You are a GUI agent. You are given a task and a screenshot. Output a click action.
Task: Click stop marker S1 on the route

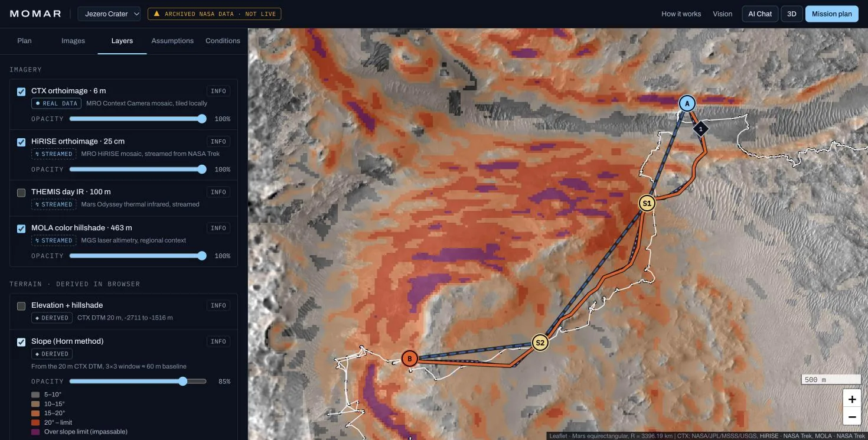647,203
